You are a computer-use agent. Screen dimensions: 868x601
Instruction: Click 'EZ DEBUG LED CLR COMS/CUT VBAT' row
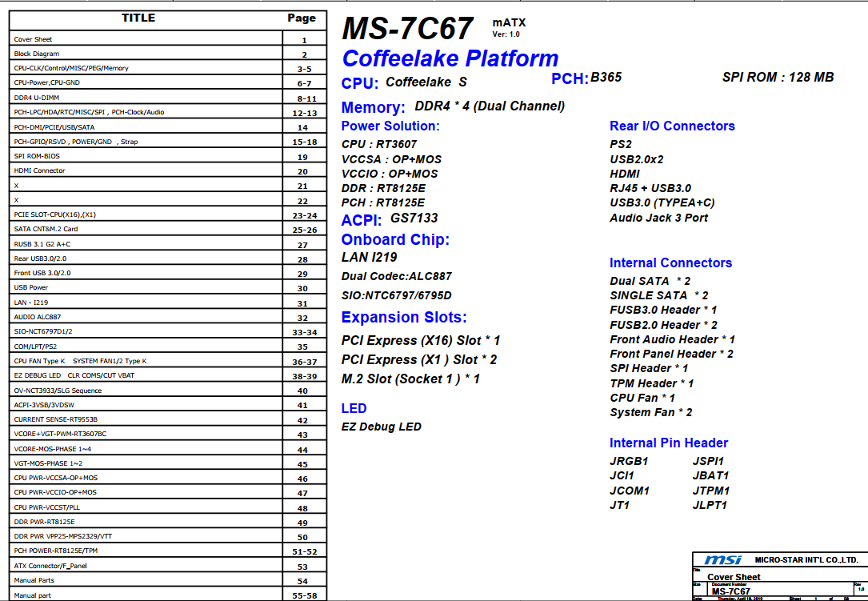coord(168,375)
